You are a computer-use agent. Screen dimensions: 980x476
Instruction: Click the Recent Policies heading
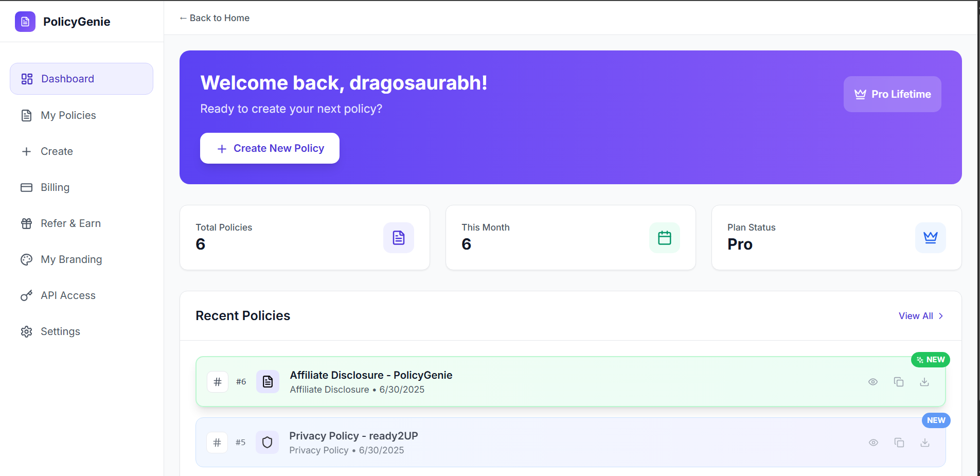pyautogui.click(x=243, y=315)
